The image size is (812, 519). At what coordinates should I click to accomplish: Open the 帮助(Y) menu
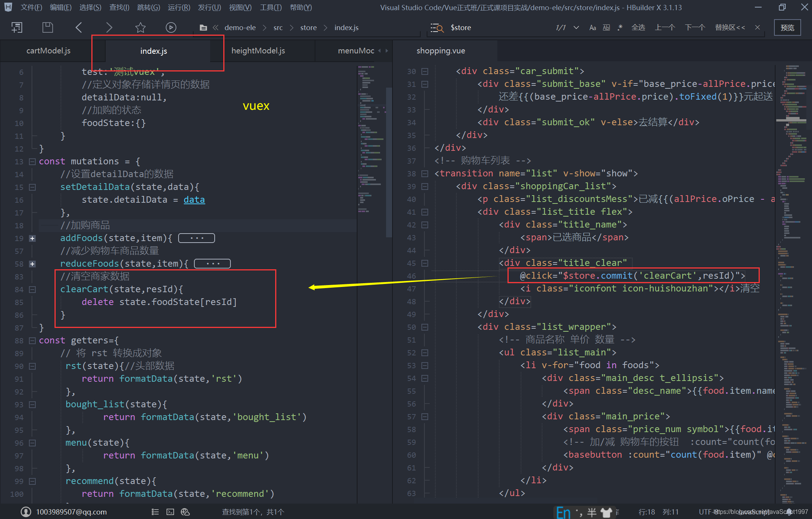tap(301, 8)
